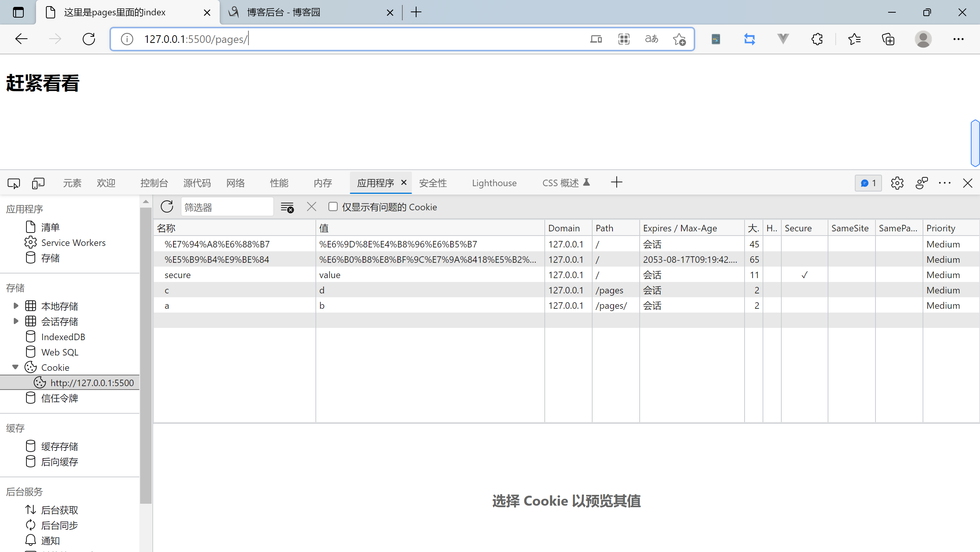Click the address bar URL
Screen dimensions: 980x552
point(196,39)
